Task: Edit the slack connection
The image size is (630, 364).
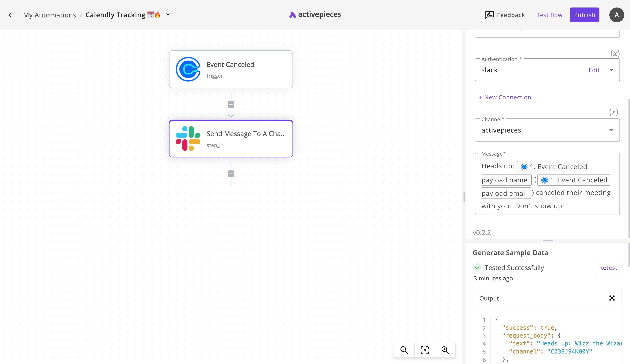Action: point(594,70)
